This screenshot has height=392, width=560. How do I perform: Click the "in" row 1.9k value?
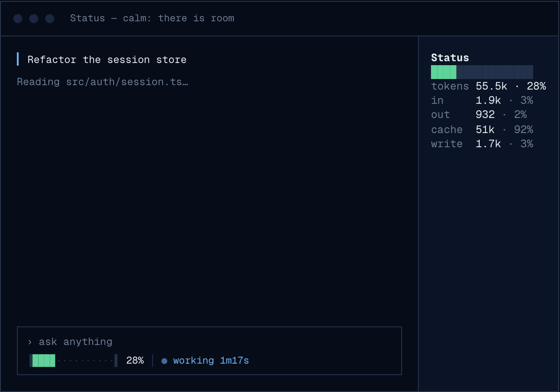click(x=488, y=100)
